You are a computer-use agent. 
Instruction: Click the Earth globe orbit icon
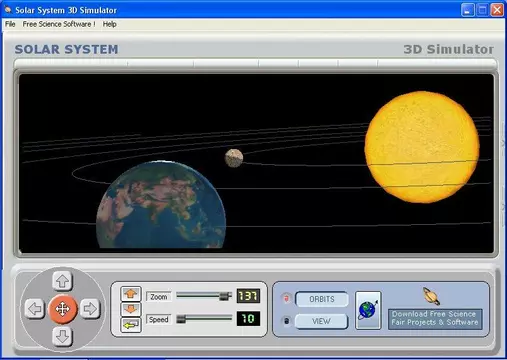(x=368, y=310)
